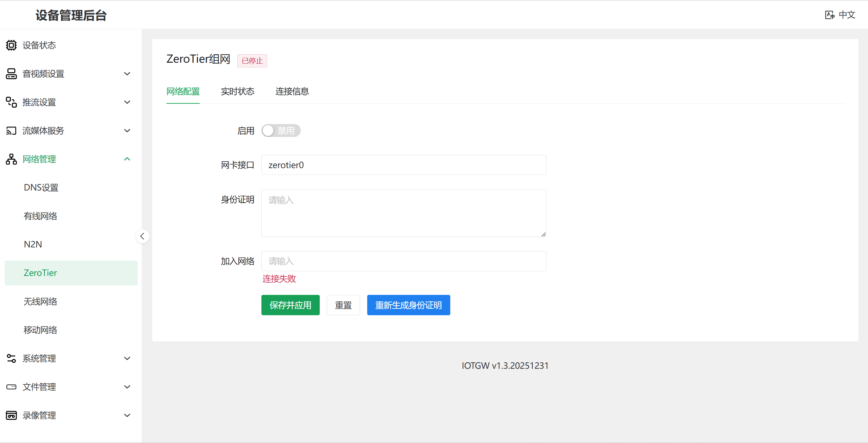Click the 保存并应用 button
Image resolution: width=868 pixels, height=443 pixels.
[290, 305]
